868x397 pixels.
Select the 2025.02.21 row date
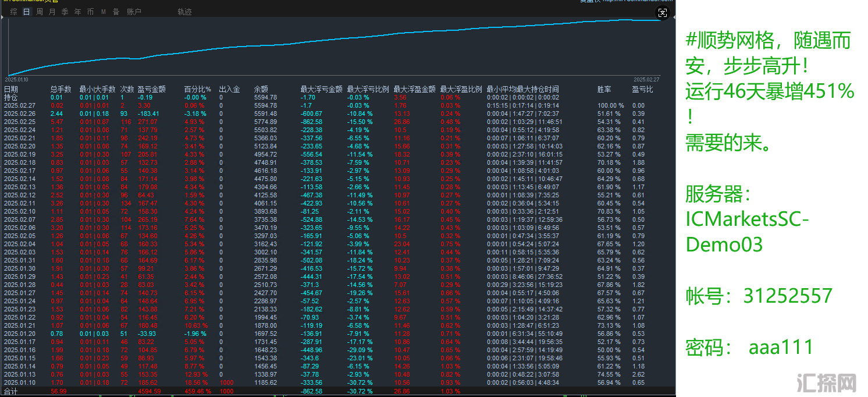click(20, 138)
